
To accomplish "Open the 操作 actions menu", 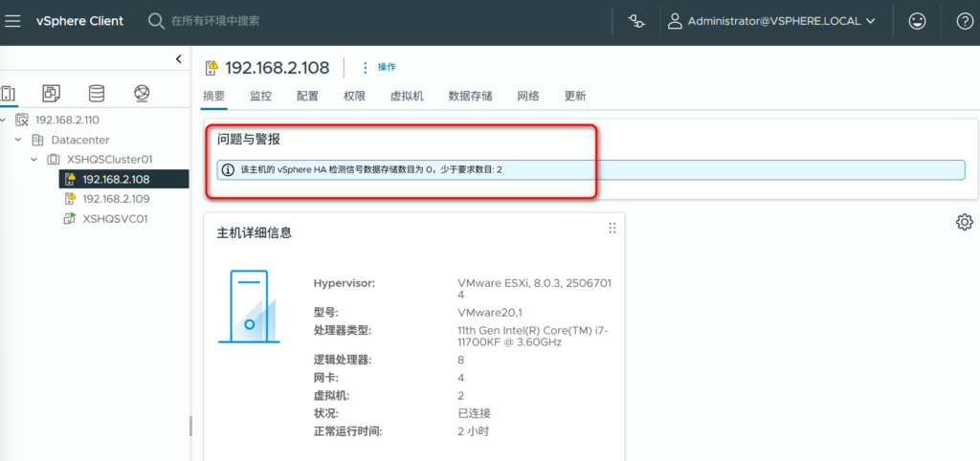I will coord(379,67).
